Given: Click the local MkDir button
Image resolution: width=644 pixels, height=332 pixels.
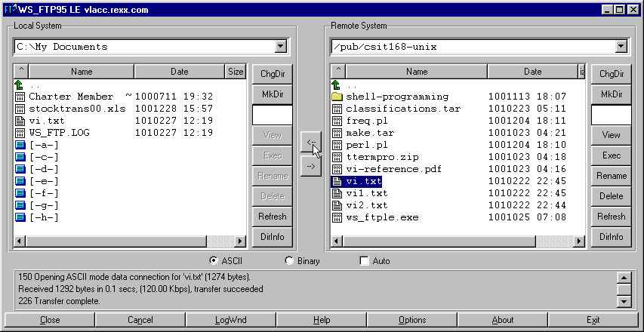Looking at the screenshot, I should point(273,94).
